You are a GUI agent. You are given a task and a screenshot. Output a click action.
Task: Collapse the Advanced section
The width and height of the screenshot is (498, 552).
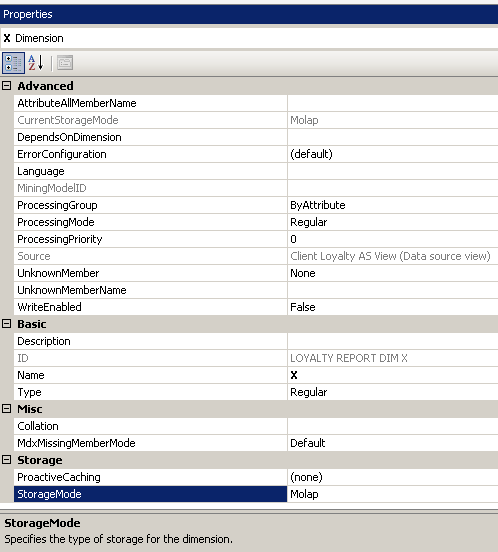pos(7,86)
